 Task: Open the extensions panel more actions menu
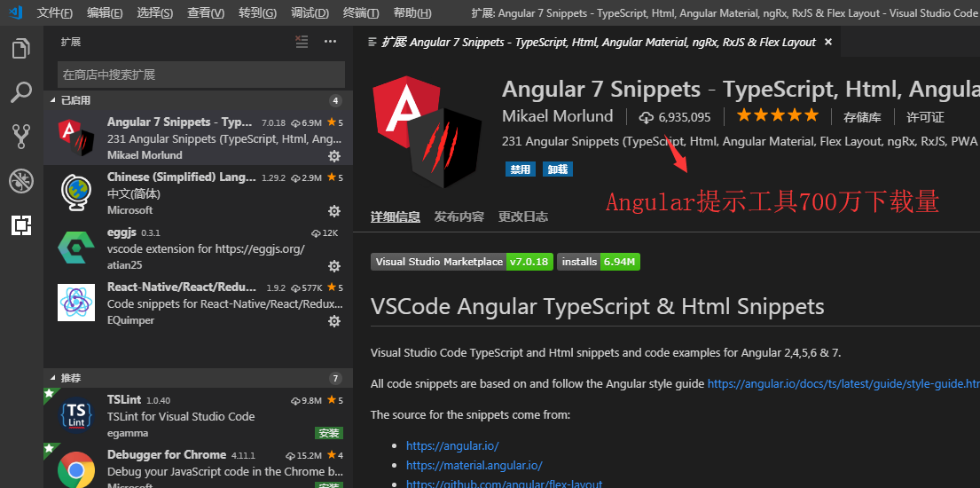[x=331, y=42]
